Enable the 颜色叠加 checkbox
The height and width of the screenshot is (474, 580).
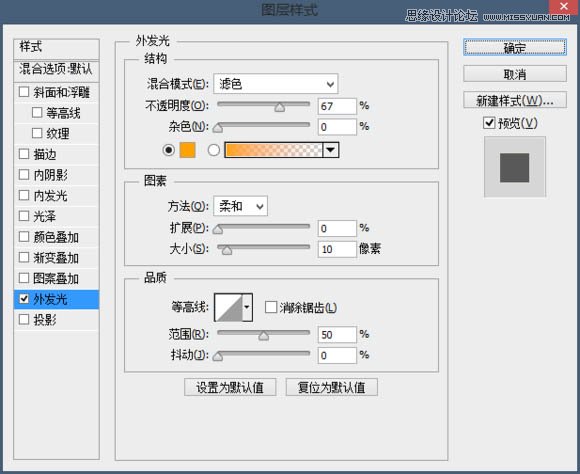(x=24, y=236)
